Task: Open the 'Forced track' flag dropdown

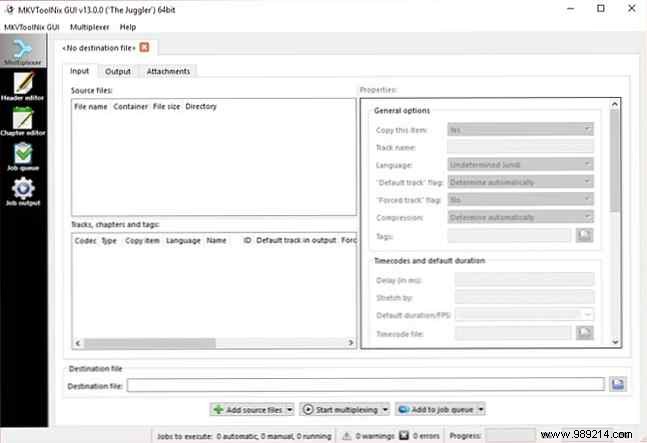Action: click(x=520, y=200)
